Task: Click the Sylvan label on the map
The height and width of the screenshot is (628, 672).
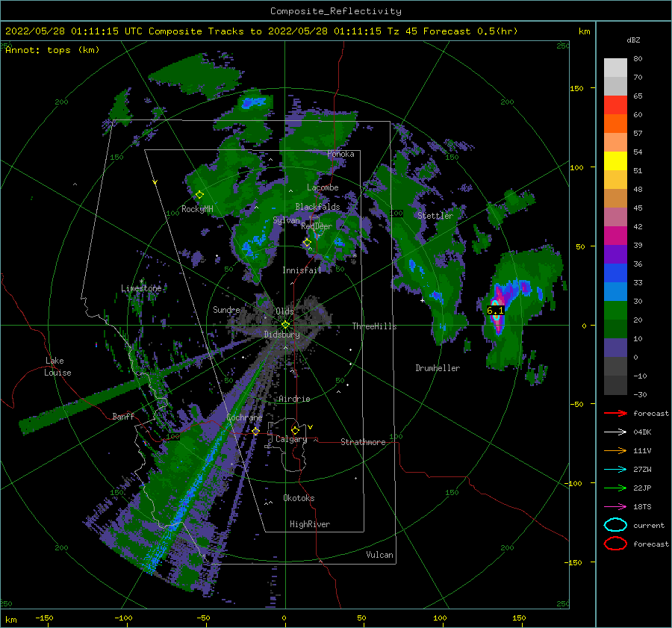Action: click(x=286, y=220)
